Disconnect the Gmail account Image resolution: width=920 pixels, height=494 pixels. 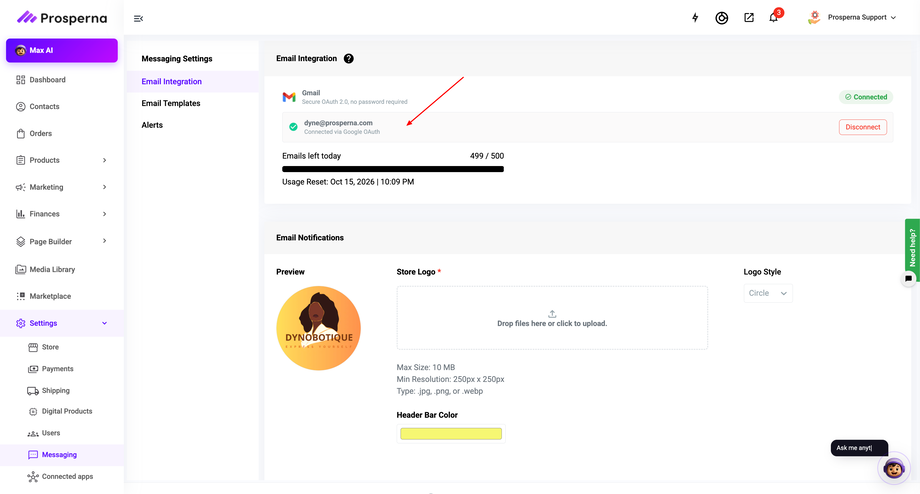[862, 127]
